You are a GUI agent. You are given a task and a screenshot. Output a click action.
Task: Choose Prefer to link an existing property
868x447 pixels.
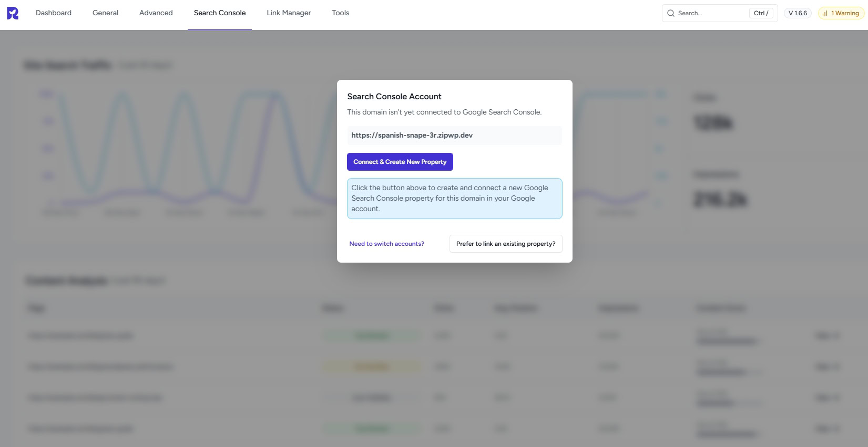[x=505, y=244]
